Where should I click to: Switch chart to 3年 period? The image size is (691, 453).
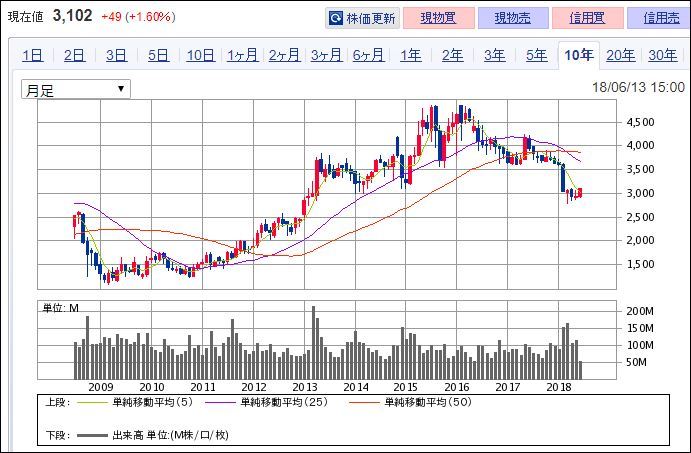click(x=494, y=56)
